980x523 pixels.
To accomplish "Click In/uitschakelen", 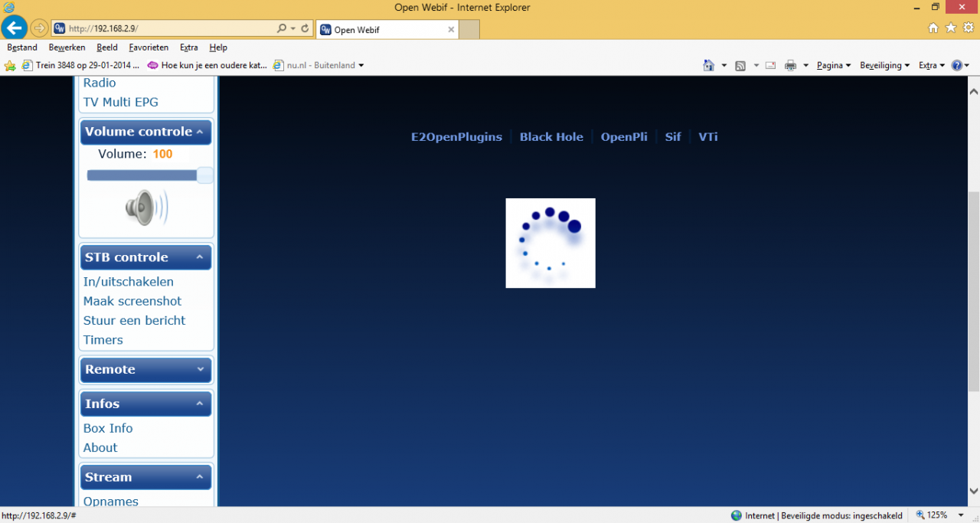I will (129, 282).
